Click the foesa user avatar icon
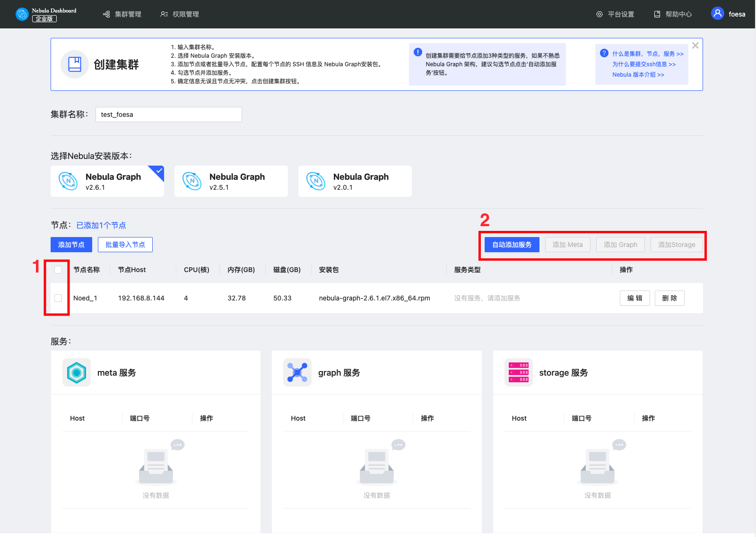This screenshot has height=537, width=756. click(x=717, y=14)
